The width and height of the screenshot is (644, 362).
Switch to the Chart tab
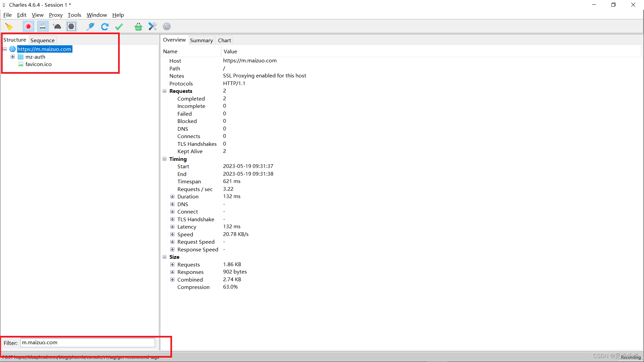click(224, 40)
